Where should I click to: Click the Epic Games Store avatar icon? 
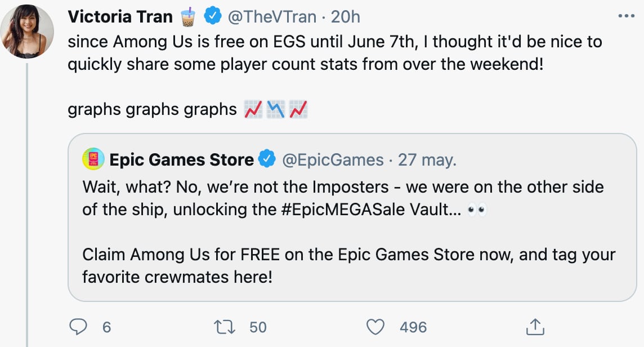93,159
